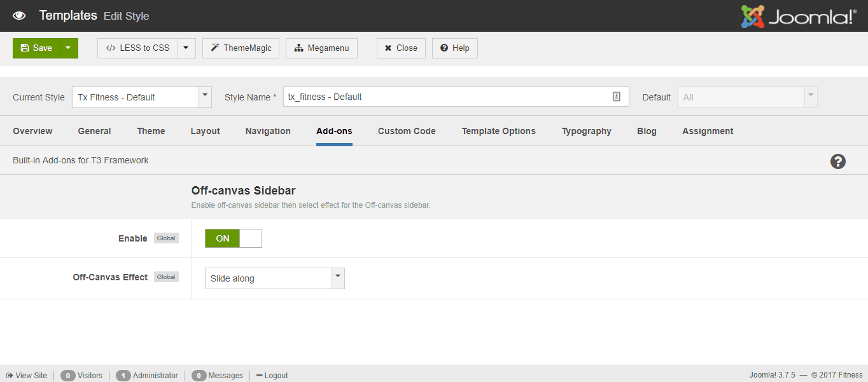
Task: Click the green Save button
Action: 36,48
